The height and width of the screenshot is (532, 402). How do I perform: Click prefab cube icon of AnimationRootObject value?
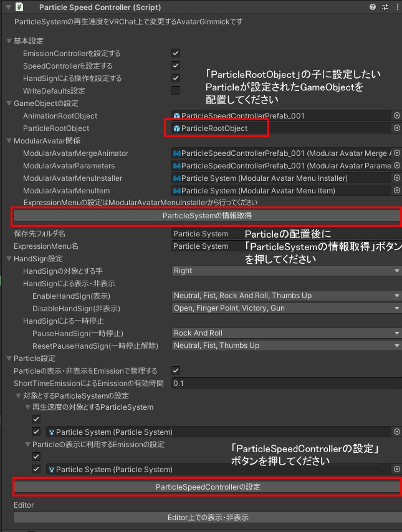(176, 116)
